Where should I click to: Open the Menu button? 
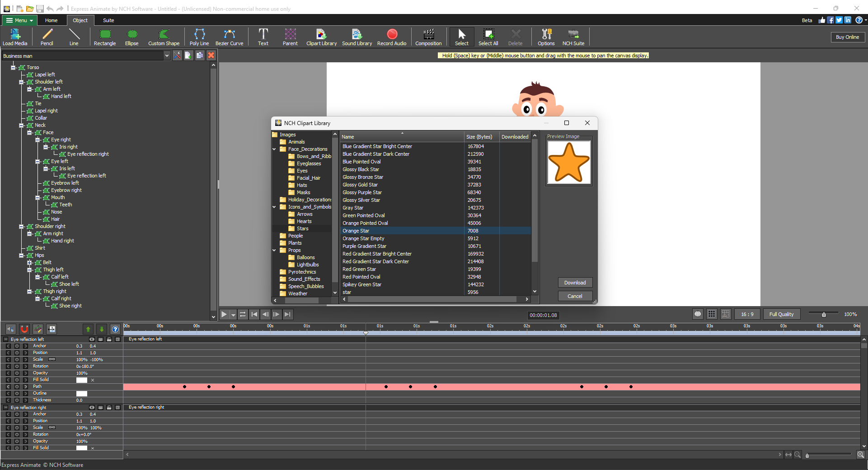(19, 20)
